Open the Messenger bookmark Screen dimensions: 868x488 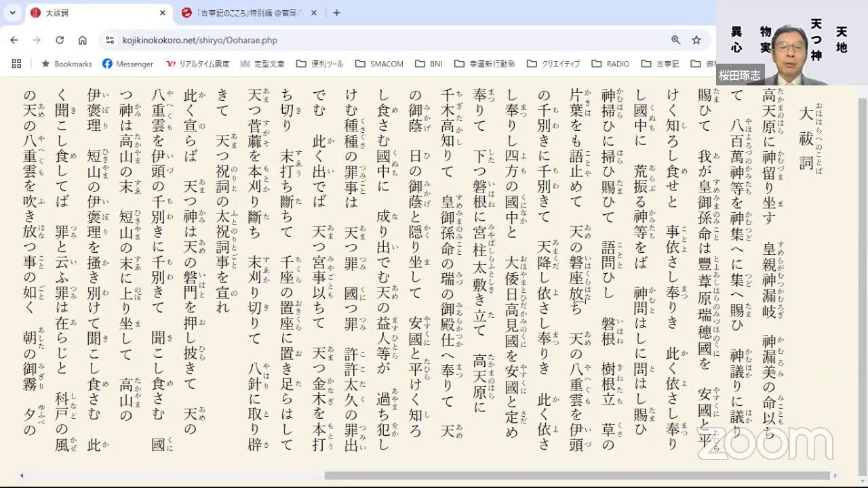tap(128, 64)
